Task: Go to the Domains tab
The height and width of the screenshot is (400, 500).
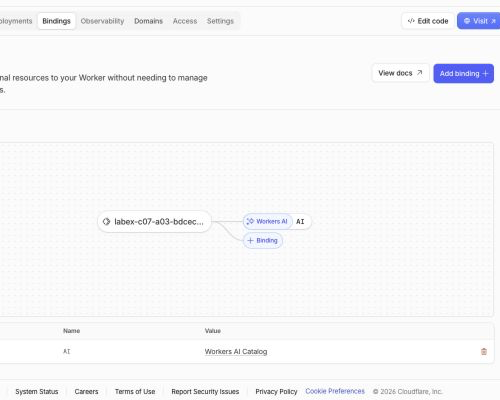Action: click(148, 21)
